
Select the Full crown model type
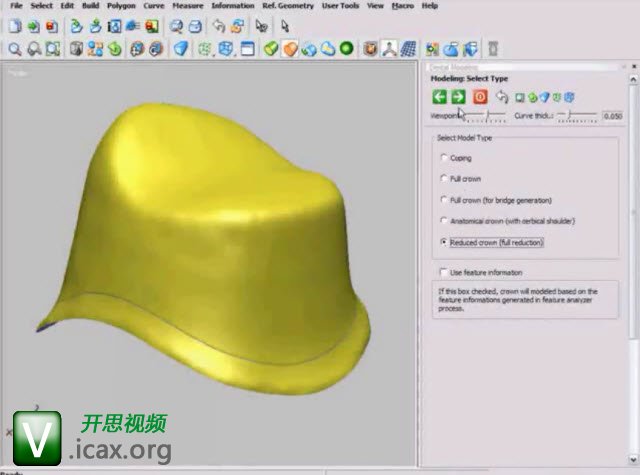click(444, 179)
